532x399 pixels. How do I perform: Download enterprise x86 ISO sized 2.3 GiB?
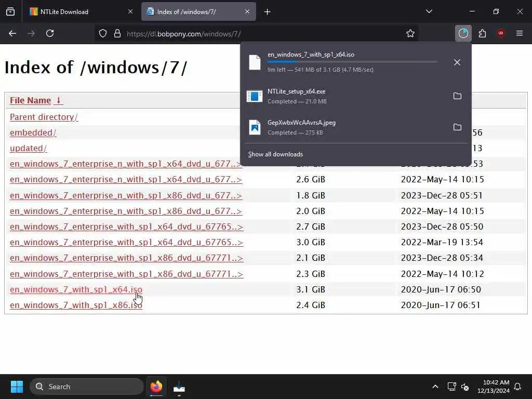(x=127, y=274)
